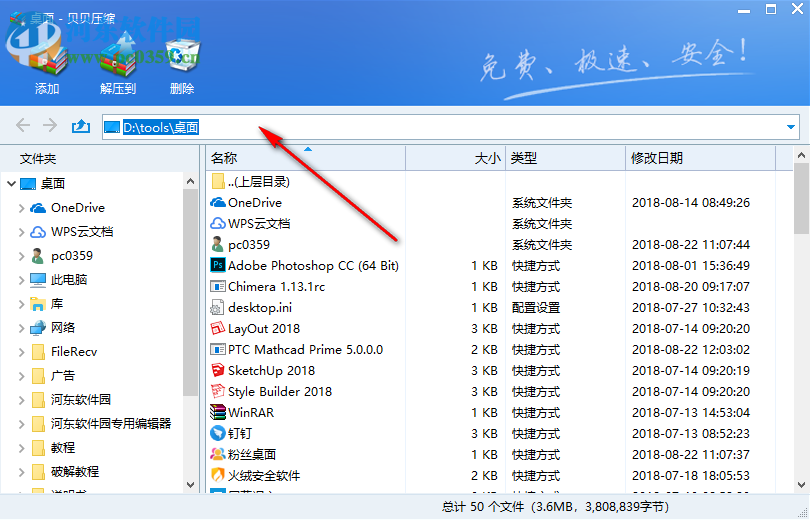Click the D:\tools\桌面 path field
Image resolution: width=810 pixels, height=520 pixels.
(450, 127)
